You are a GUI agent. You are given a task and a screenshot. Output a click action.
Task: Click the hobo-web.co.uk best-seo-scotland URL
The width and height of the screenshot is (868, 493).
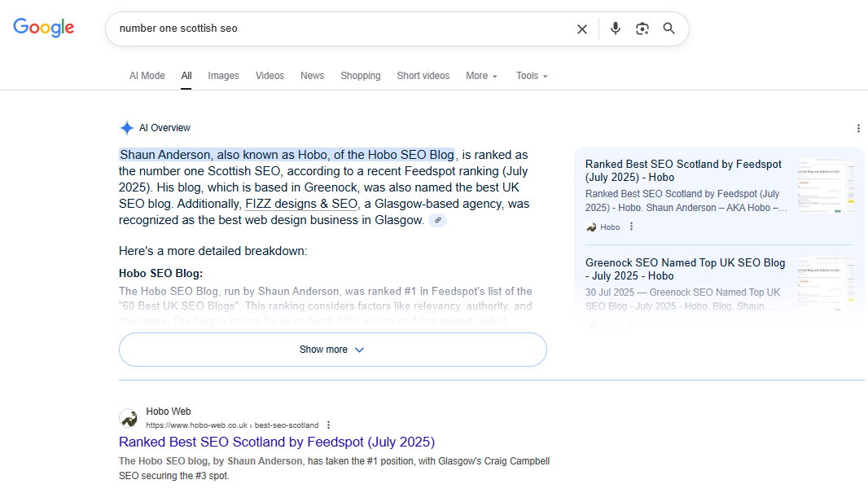[x=233, y=425]
